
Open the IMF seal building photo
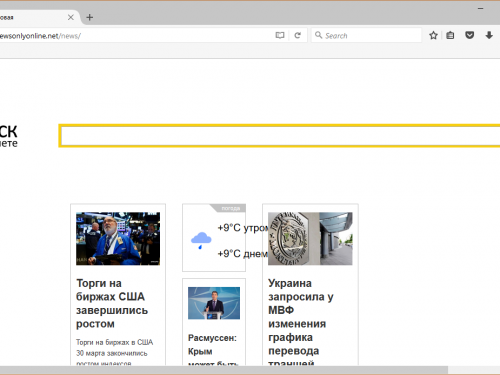tap(310, 239)
